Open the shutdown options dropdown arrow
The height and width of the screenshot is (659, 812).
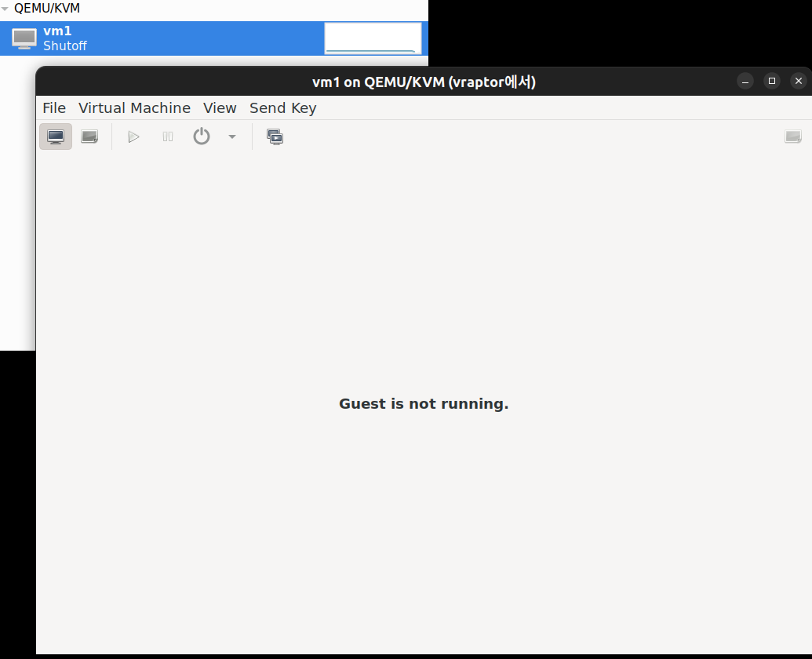[232, 137]
